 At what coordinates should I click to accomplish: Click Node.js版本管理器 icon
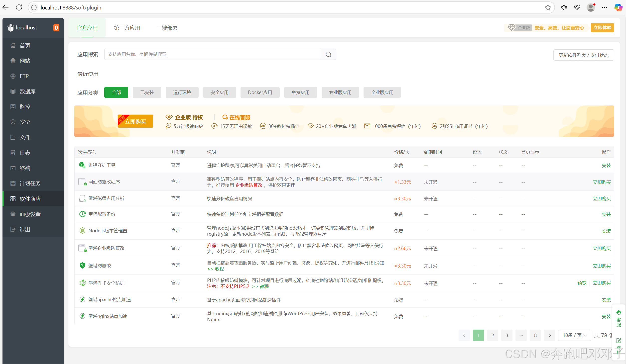click(x=82, y=231)
